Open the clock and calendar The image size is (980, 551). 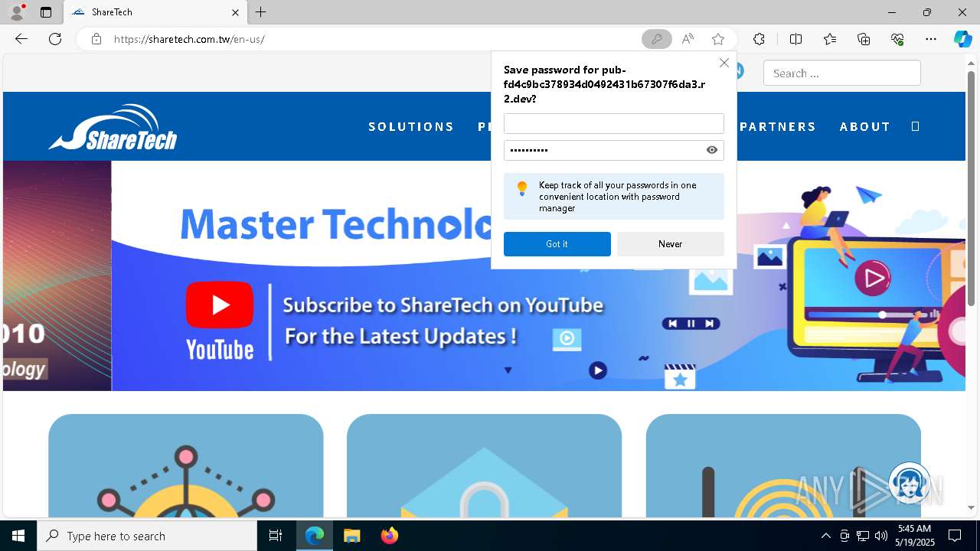(x=915, y=536)
